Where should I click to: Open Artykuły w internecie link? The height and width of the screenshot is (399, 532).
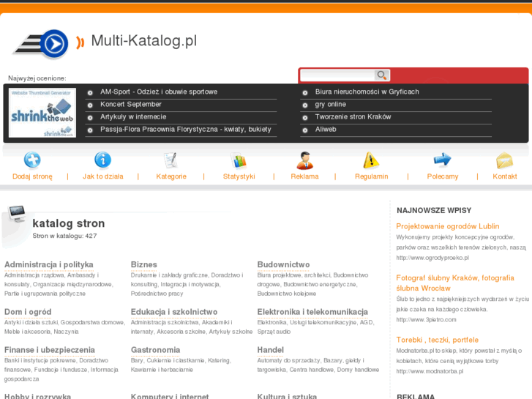(x=133, y=117)
